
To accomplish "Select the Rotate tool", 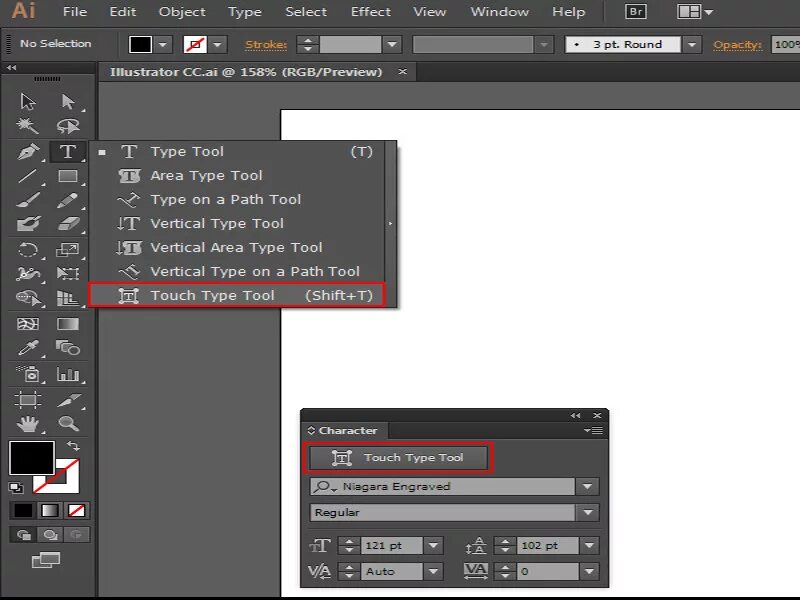I will (x=28, y=249).
